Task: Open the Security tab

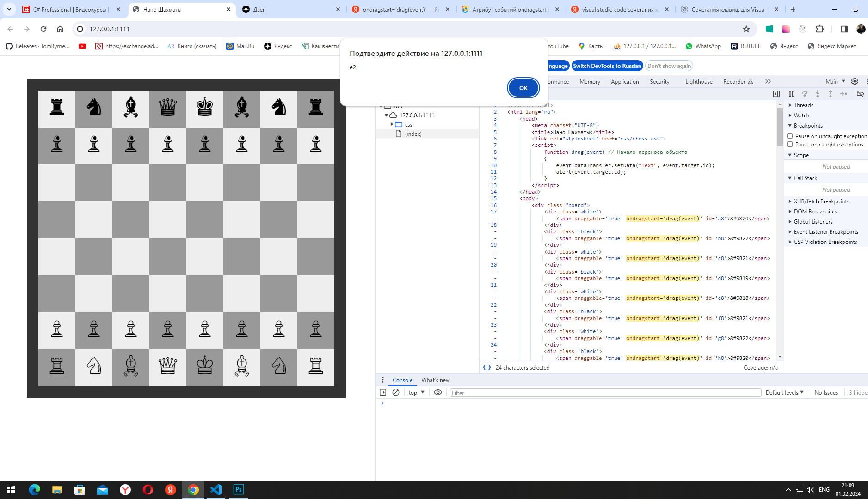Action: tap(659, 82)
